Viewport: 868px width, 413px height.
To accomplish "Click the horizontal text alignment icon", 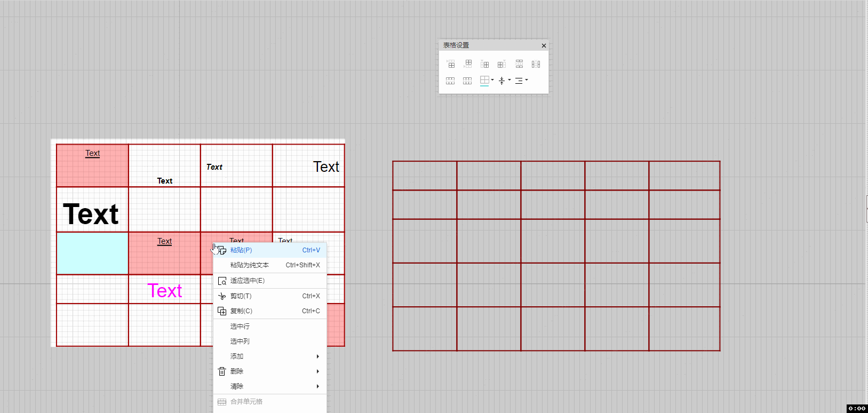I will click(x=519, y=81).
